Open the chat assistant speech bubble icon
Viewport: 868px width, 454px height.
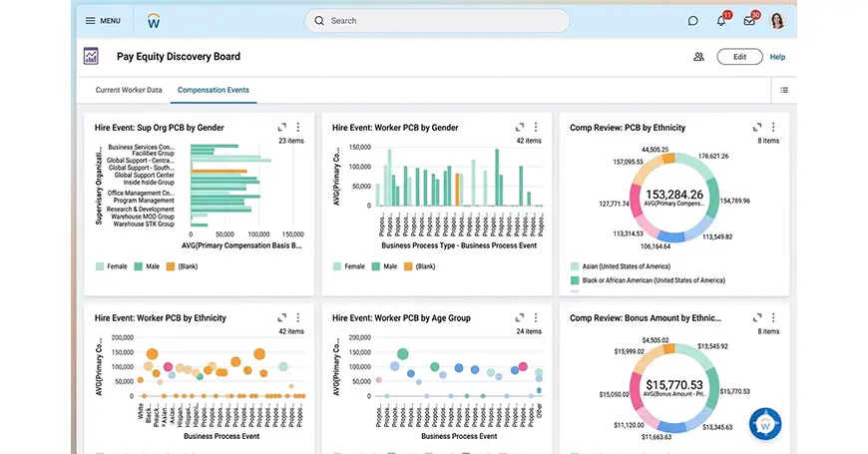pos(693,20)
